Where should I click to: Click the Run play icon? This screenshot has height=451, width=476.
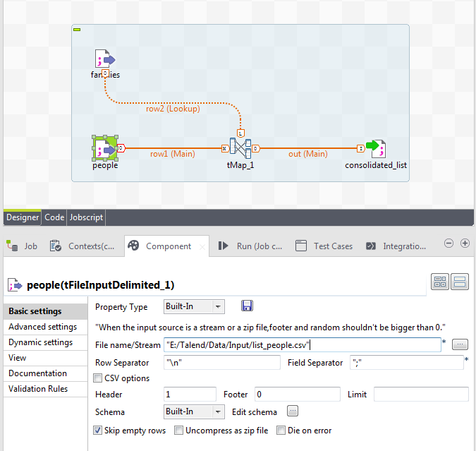[x=223, y=246]
